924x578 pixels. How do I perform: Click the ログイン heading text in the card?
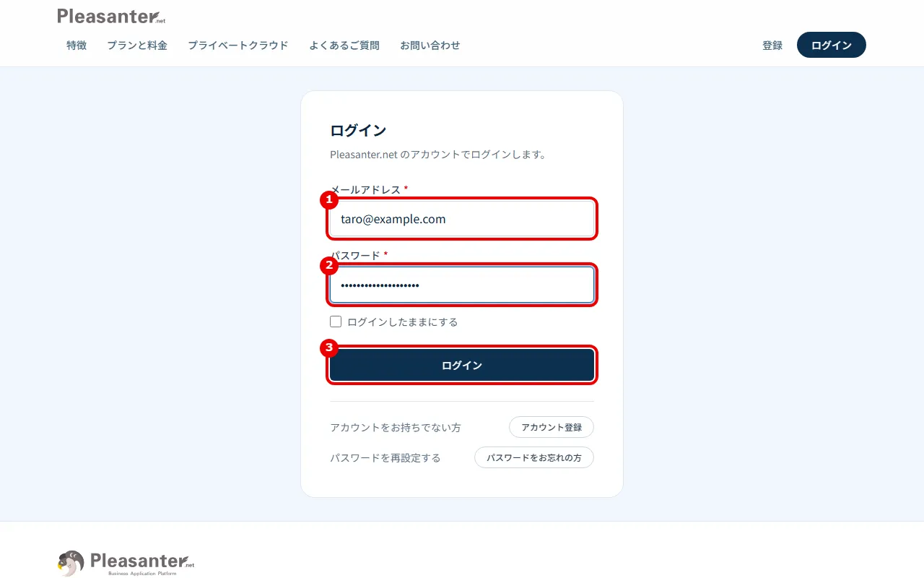(358, 131)
